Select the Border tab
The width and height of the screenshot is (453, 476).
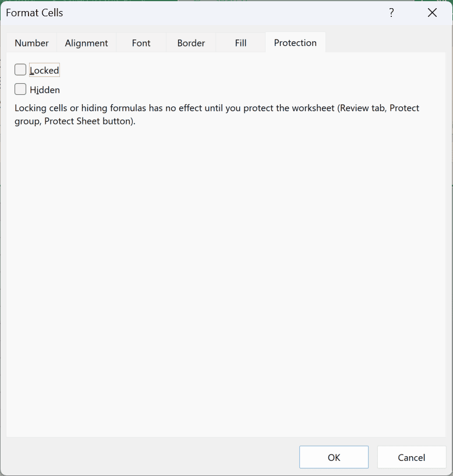[191, 43]
